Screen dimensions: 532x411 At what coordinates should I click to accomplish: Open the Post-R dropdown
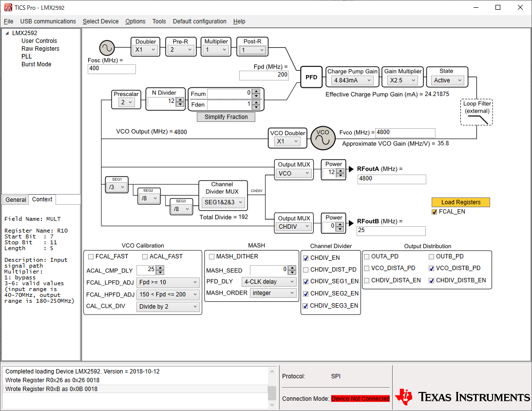click(252, 50)
